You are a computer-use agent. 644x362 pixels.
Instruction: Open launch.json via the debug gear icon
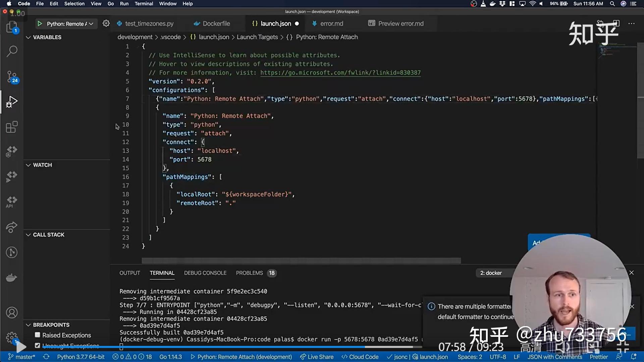pyautogui.click(x=106, y=23)
